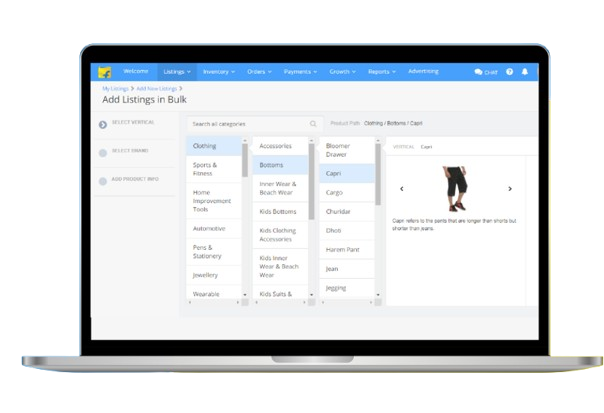The image size is (604, 413).
Task: Click the Product Path text Clothing / Bottoms / Capri
Action: tap(393, 123)
